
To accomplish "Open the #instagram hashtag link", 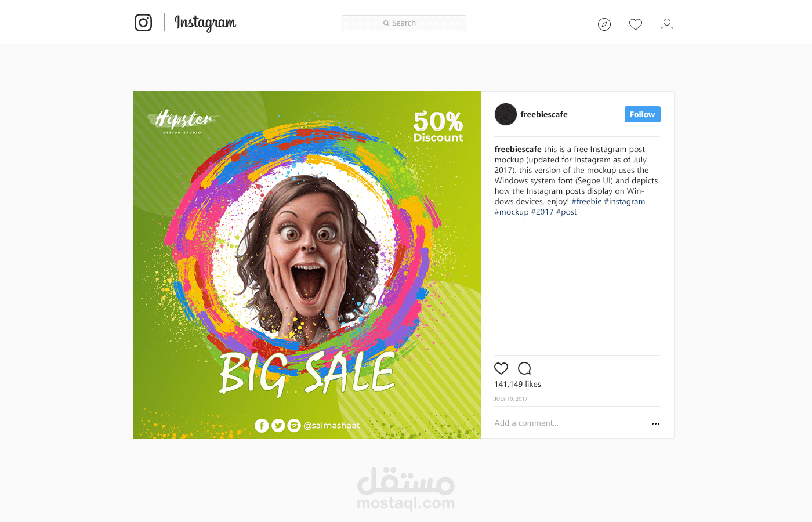I will (x=625, y=201).
